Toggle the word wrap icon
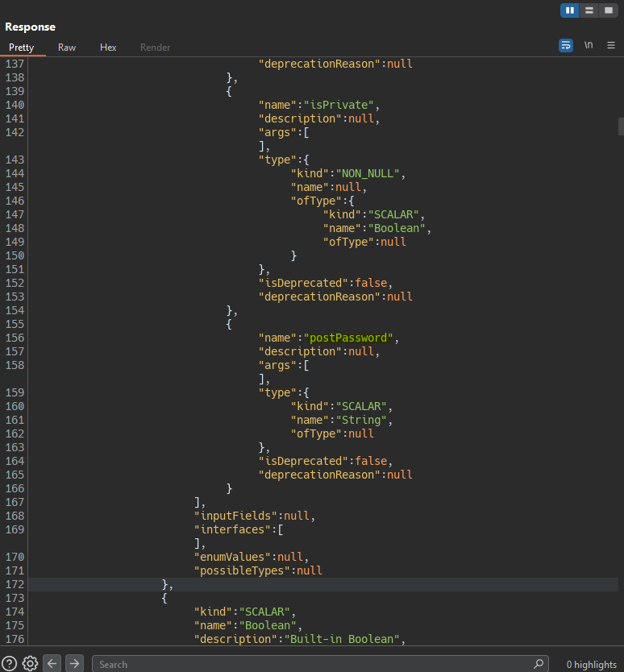 [x=566, y=45]
